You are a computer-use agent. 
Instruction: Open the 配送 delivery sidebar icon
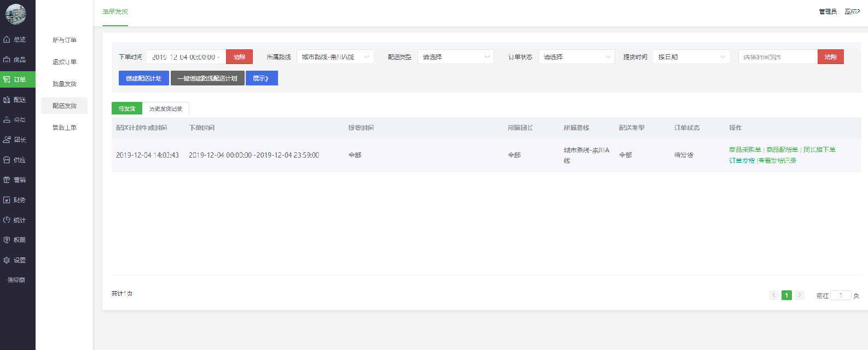[x=7, y=100]
